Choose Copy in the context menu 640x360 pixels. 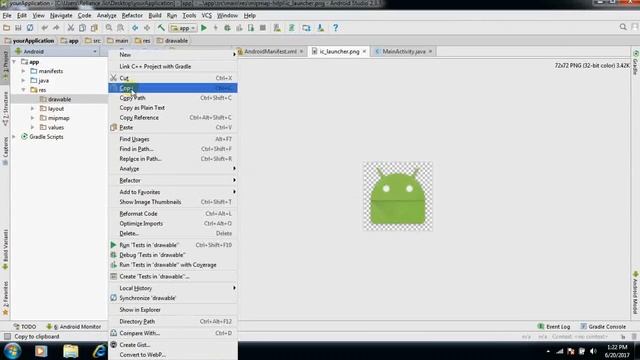tap(173, 88)
